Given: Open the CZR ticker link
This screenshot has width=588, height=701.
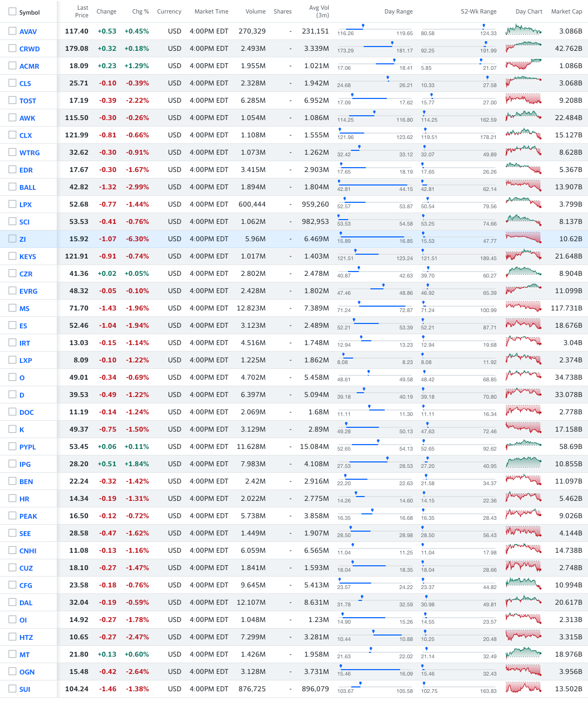Looking at the screenshot, I should 26,274.
